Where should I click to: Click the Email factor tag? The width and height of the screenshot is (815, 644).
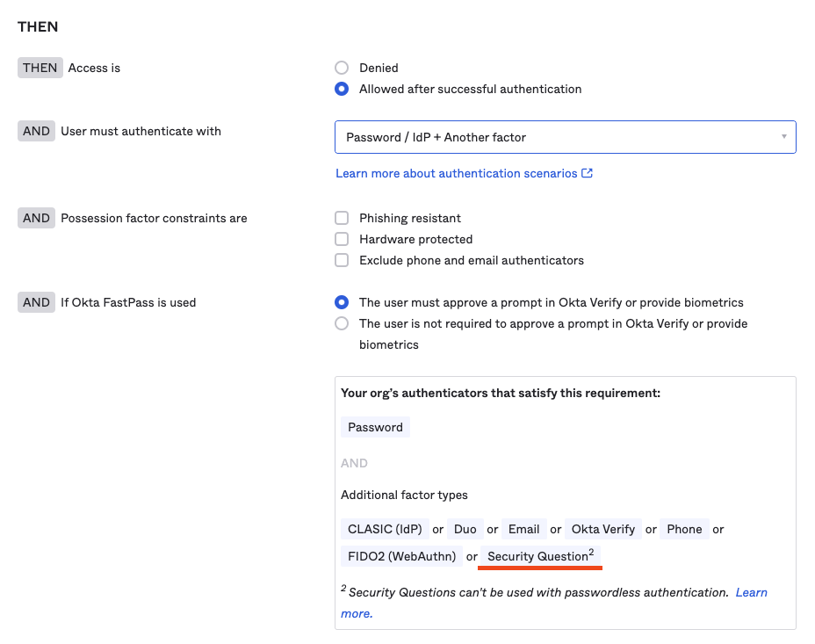(x=523, y=529)
